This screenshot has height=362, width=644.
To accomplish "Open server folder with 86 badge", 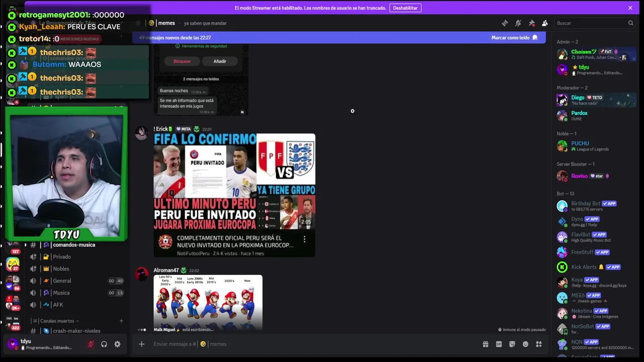I will coord(13,282).
